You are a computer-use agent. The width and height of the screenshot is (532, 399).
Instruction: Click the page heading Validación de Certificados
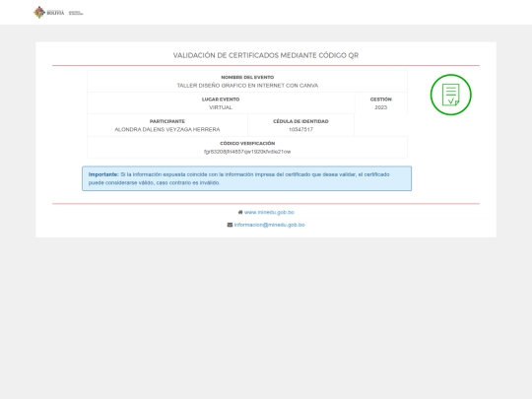tap(266, 55)
